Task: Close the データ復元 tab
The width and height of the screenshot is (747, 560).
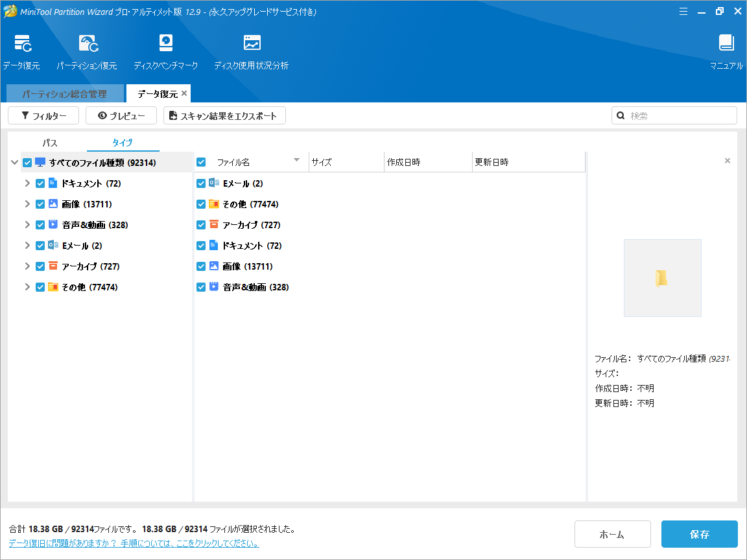Action: [184, 94]
